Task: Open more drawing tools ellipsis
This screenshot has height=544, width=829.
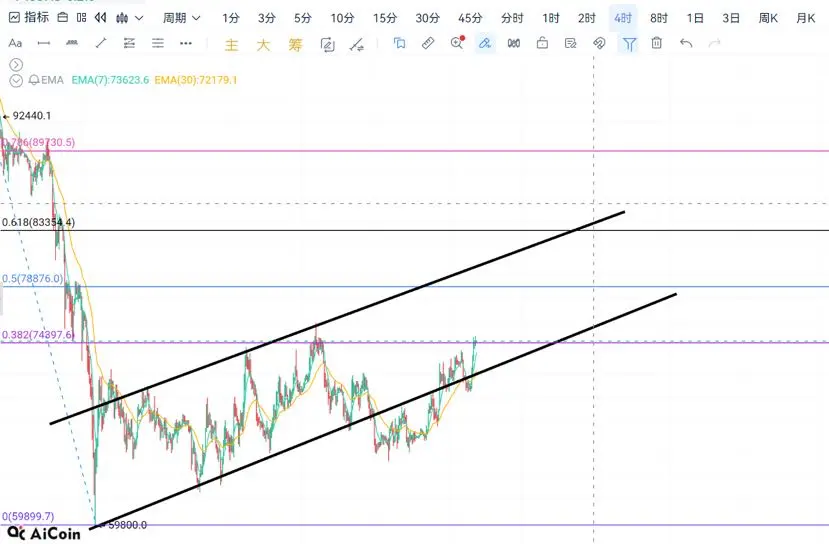Action: (186, 43)
